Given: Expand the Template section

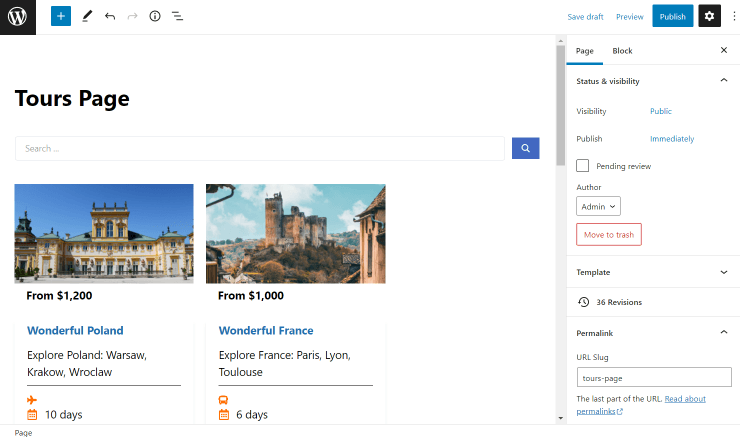Looking at the screenshot, I should coord(723,272).
